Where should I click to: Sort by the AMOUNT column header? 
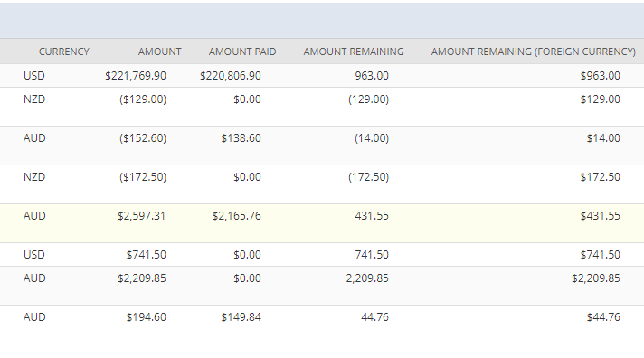pos(159,52)
